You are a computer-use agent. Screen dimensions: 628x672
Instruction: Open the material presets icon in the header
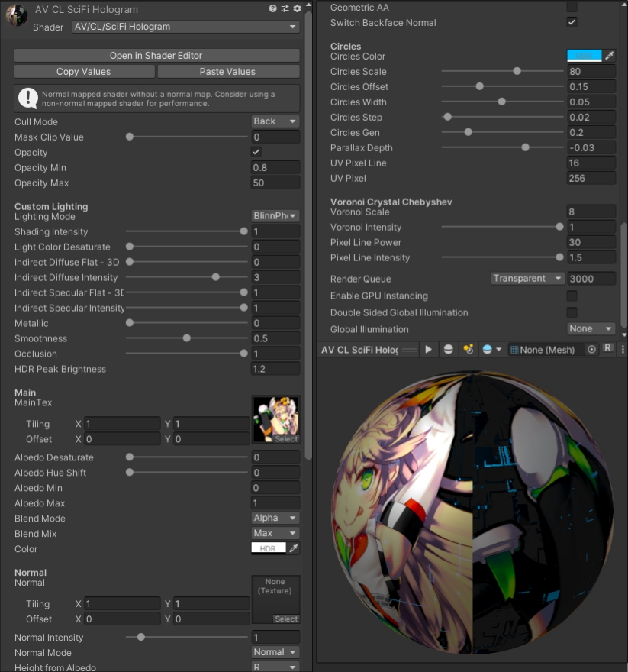click(x=284, y=9)
